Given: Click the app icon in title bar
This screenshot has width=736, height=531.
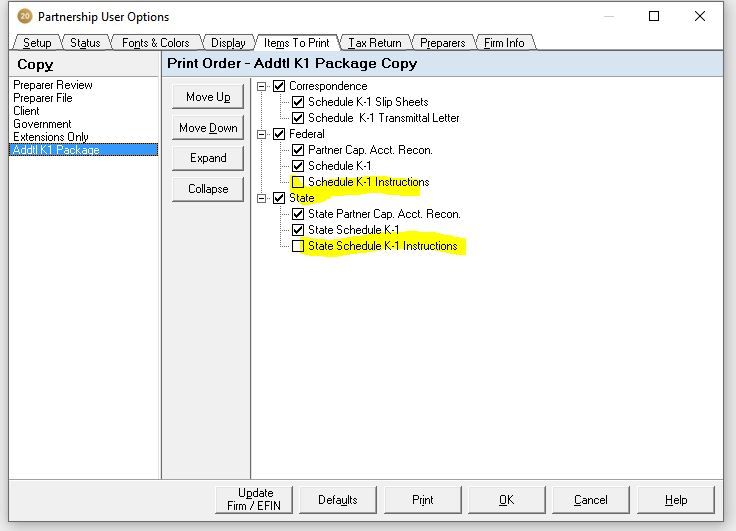Looking at the screenshot, I should [x=24, y=16].
